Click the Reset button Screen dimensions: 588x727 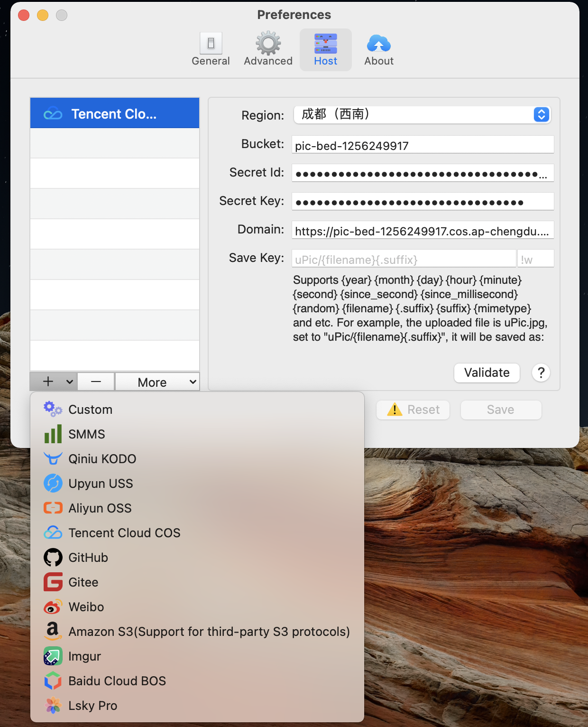coord(413,410)
